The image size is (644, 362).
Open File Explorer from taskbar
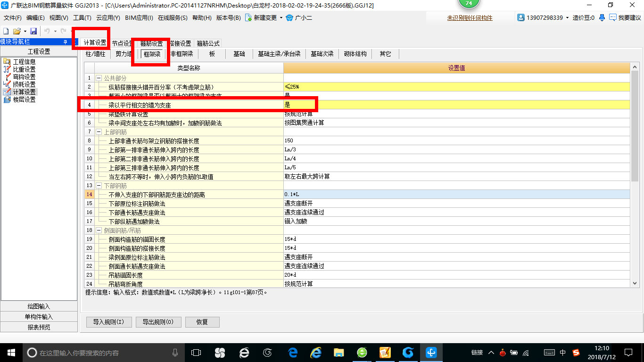pyautogui.click(x=339, y=352)
